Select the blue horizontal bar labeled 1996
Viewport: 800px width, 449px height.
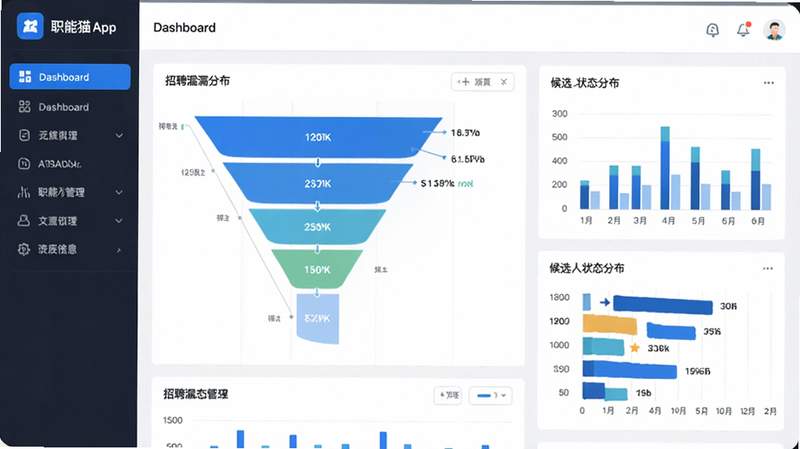630,370
